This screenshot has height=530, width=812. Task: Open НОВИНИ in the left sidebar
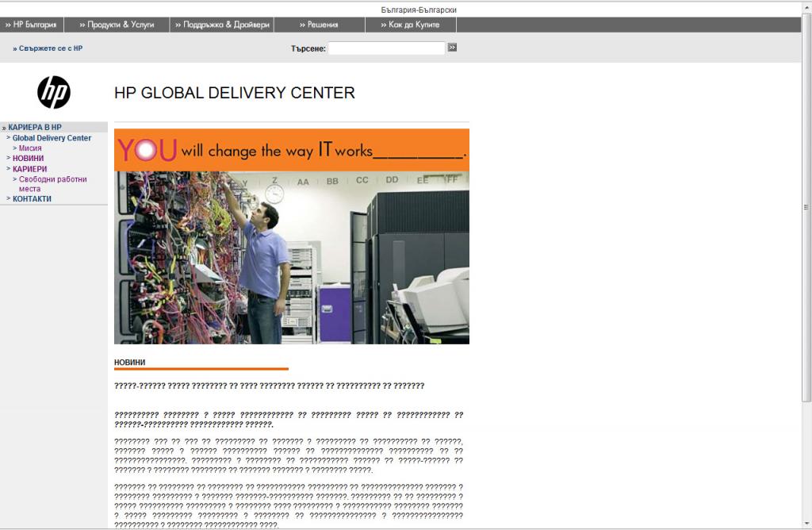(29, 159)
